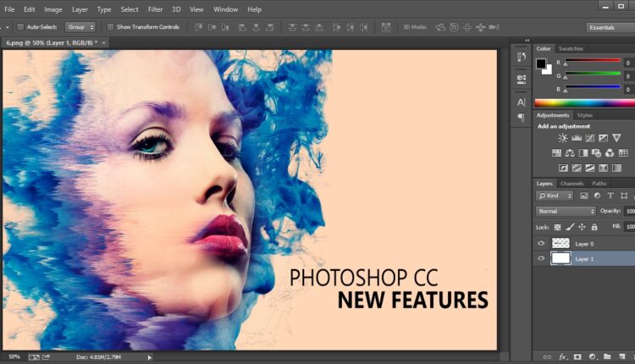Open the Paragraph panel icon
This screenshot has height=364, width=635.
[x=522, y=117]
